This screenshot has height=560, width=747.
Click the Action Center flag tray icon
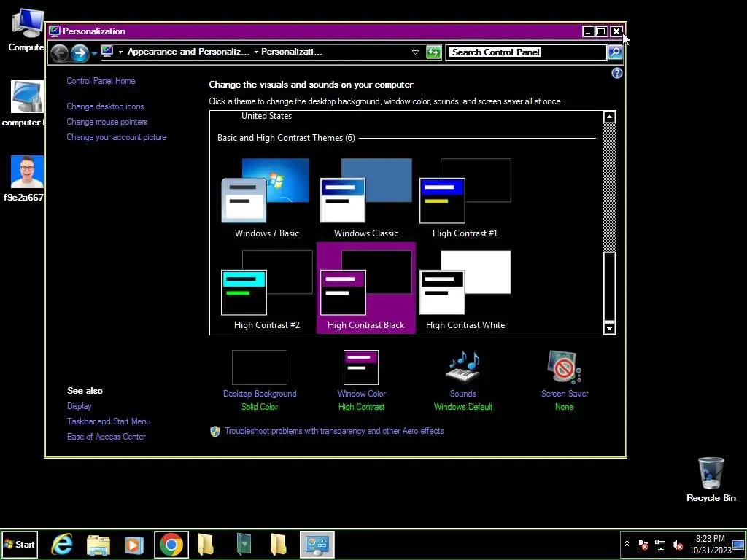(643, 544)
